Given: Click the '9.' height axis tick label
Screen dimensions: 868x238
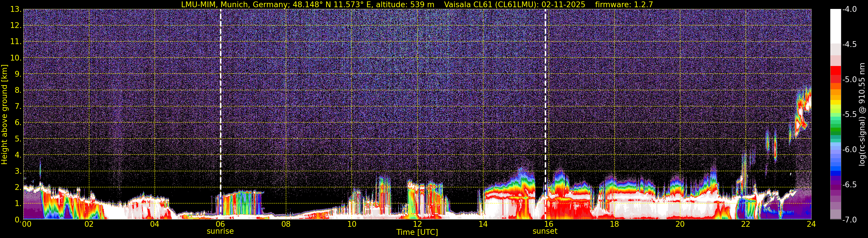Looking at the screenshot, I should click(x=18, y=74).
